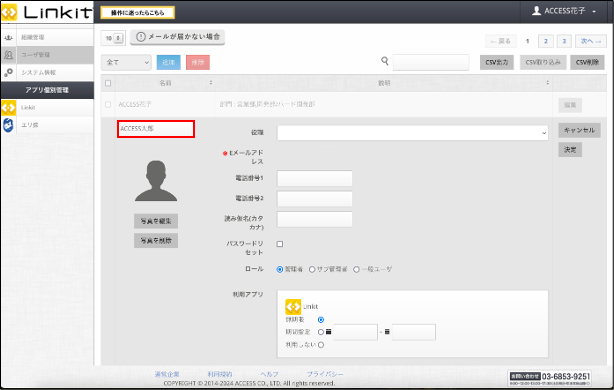This screenshot has height=390, width=614.
Task: Click the cancel button
Action: tap(579, 130)
